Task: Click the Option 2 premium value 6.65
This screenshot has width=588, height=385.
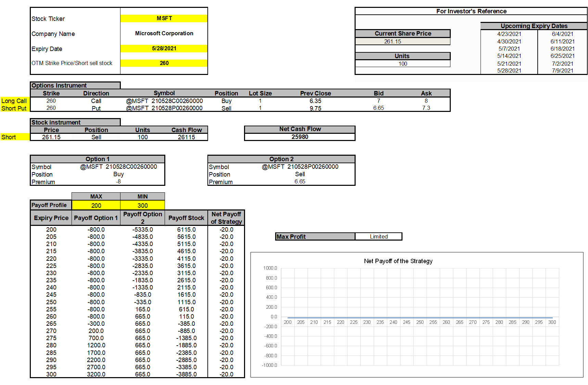Action: point(300,182)
